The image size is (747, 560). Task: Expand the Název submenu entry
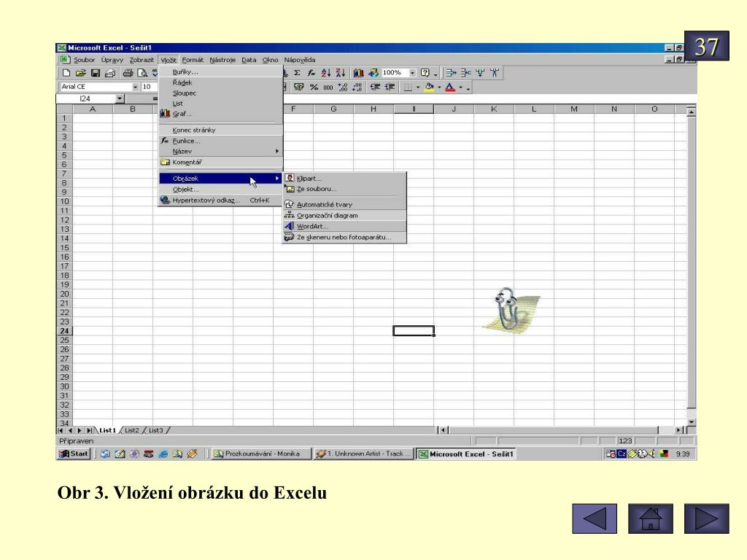(x=220, y=152)
